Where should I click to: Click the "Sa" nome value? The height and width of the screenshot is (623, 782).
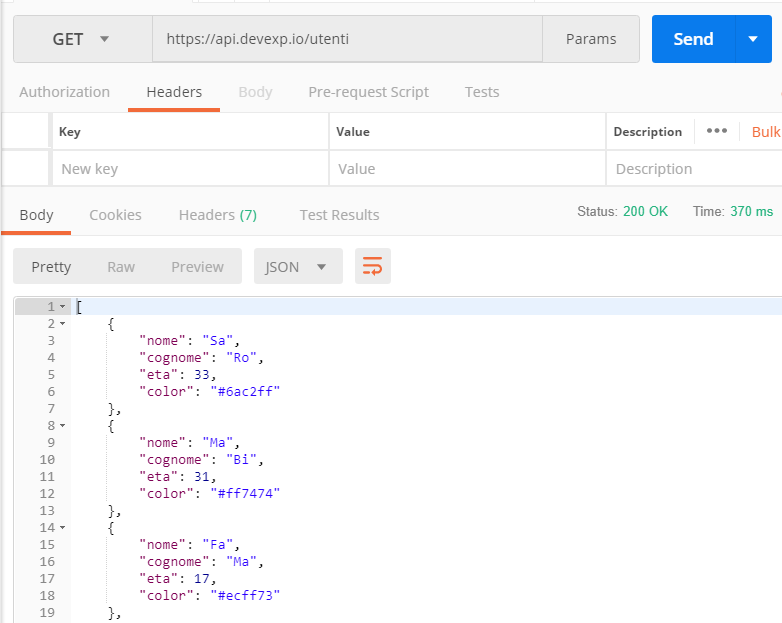tap(217, 341)
